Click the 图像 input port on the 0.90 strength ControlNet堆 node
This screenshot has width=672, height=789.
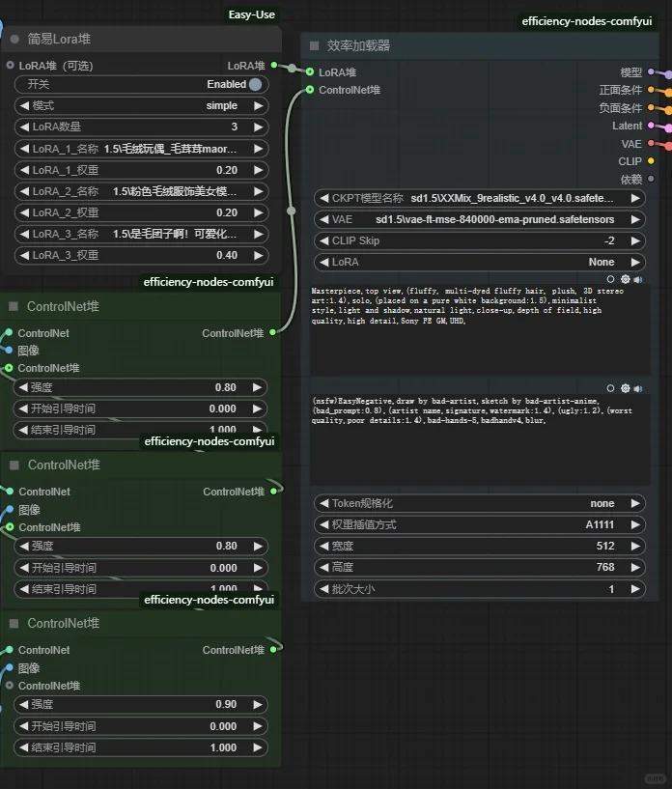(x=9, y=667)
